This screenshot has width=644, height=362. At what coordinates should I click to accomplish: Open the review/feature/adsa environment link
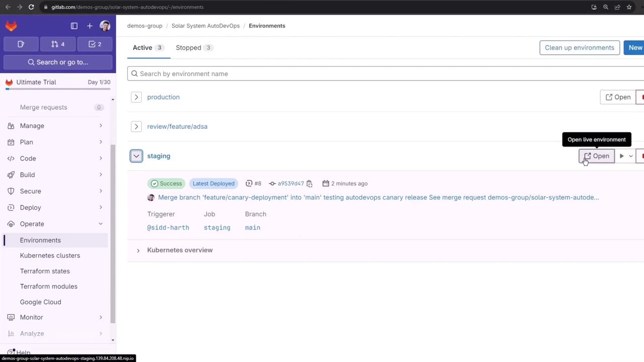(x=177, y=127)
